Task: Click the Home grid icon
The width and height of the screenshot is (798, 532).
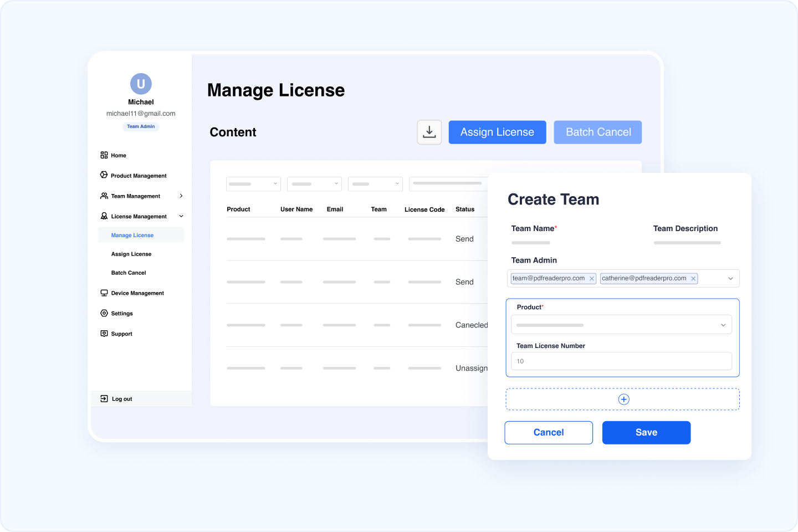Action: coord(104,155)
